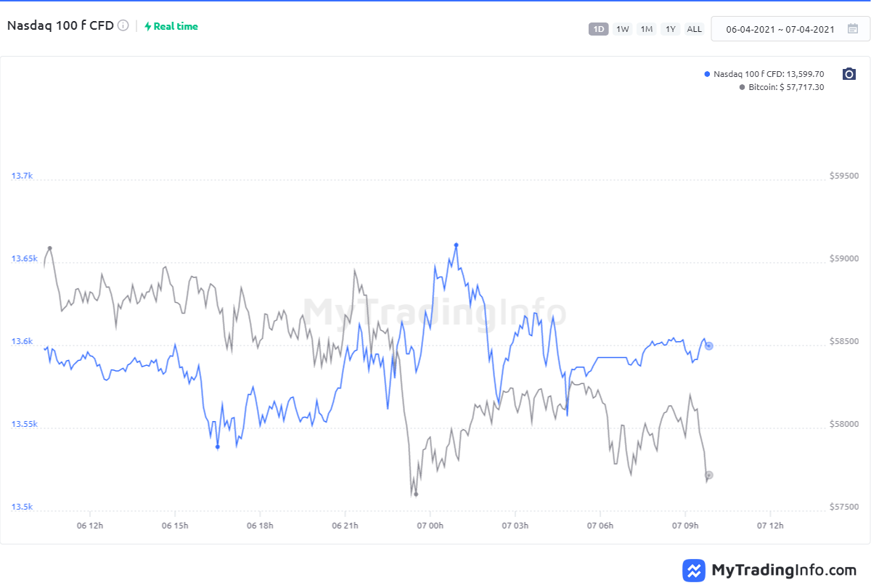Click the $57500 right axis label

[844, 507]
